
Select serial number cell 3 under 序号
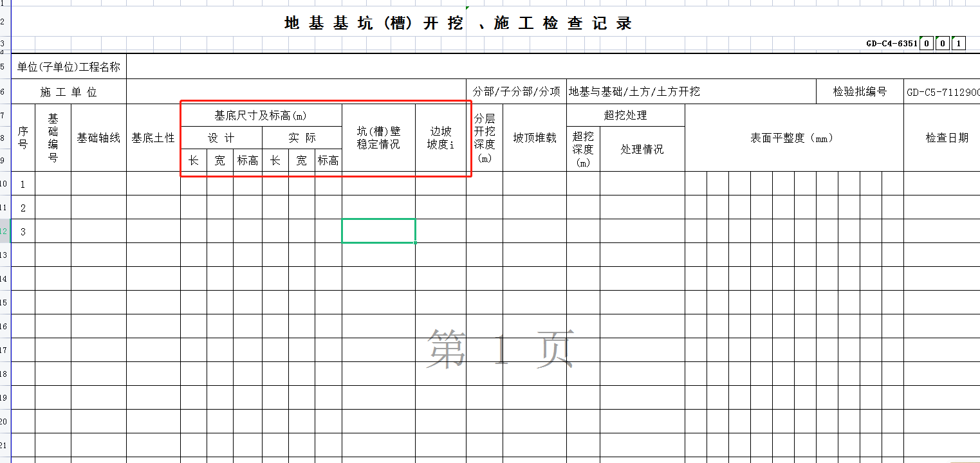point(23,232)
